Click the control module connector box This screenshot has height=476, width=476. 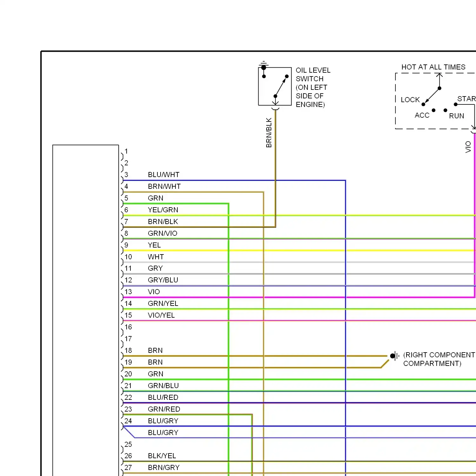pos(86,310)
